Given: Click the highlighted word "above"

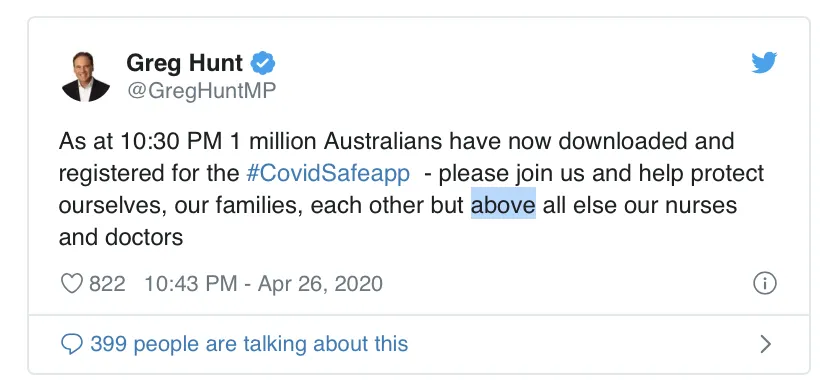Looking at the screenshot, I should tap(503, 205).
